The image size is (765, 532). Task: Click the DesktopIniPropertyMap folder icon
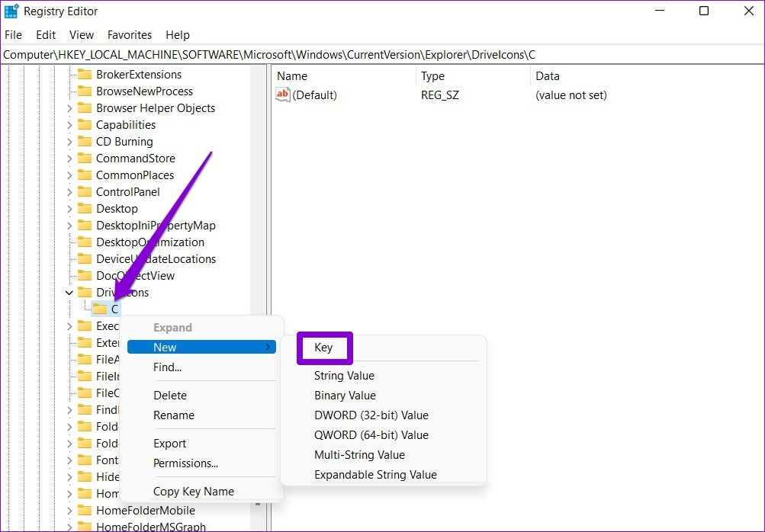pyautogui.click(x=85, y=226)
